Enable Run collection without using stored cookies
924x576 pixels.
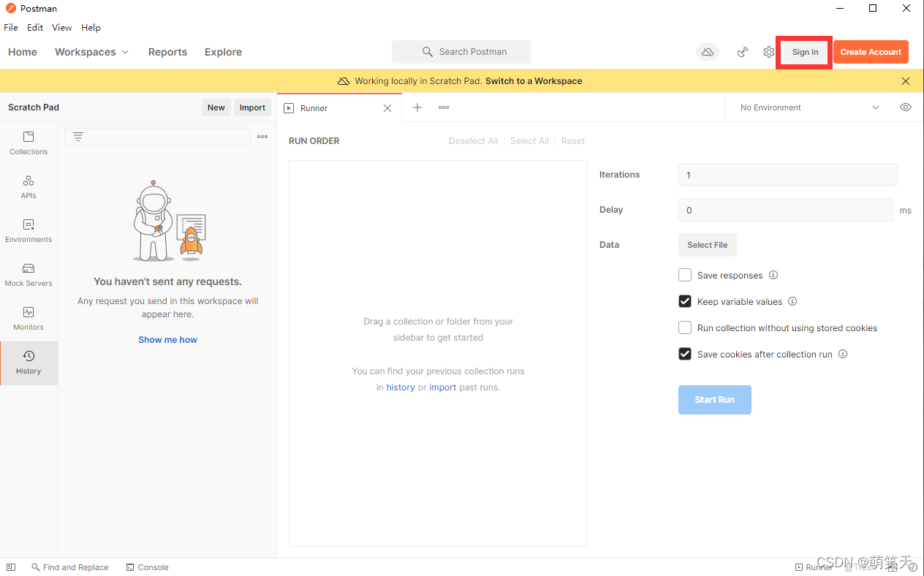(x=685, y=328)
